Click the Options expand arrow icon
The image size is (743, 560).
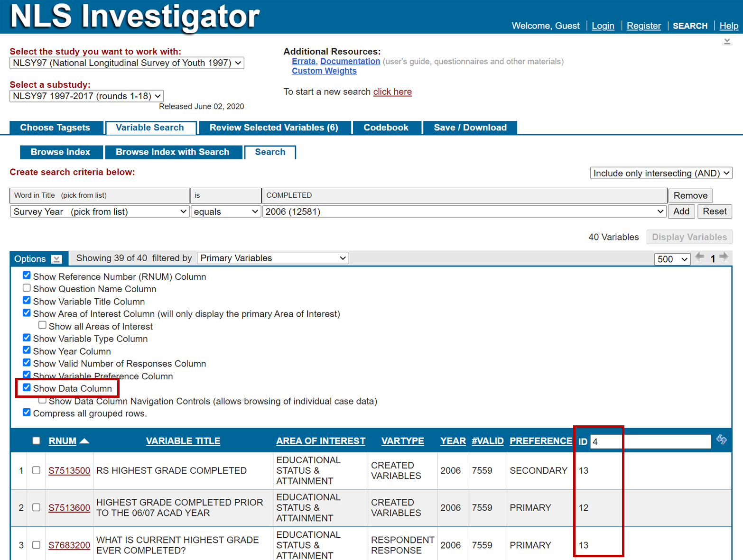56,259
